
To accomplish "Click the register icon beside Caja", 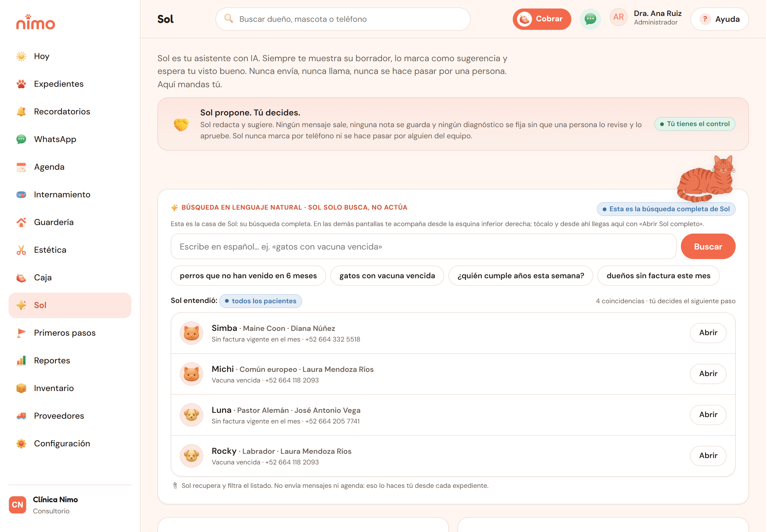I will click(21, 278).
